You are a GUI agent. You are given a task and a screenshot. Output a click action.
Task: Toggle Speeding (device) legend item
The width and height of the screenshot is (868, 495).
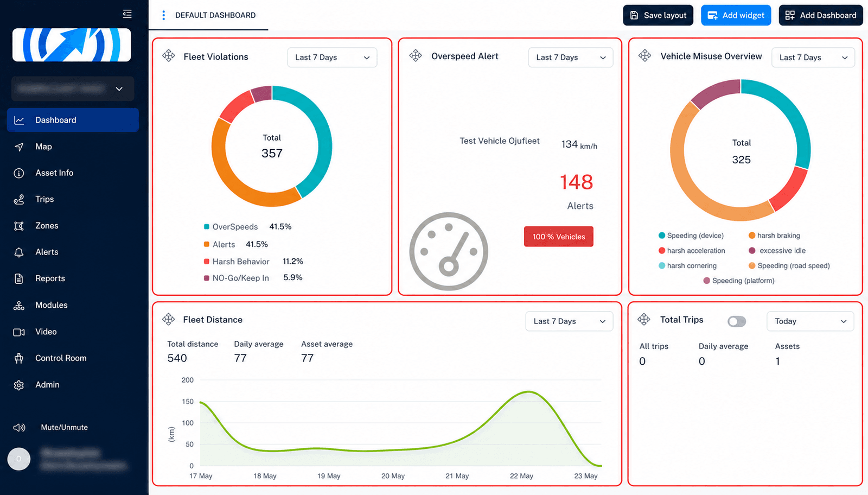(x=691, y=236)
